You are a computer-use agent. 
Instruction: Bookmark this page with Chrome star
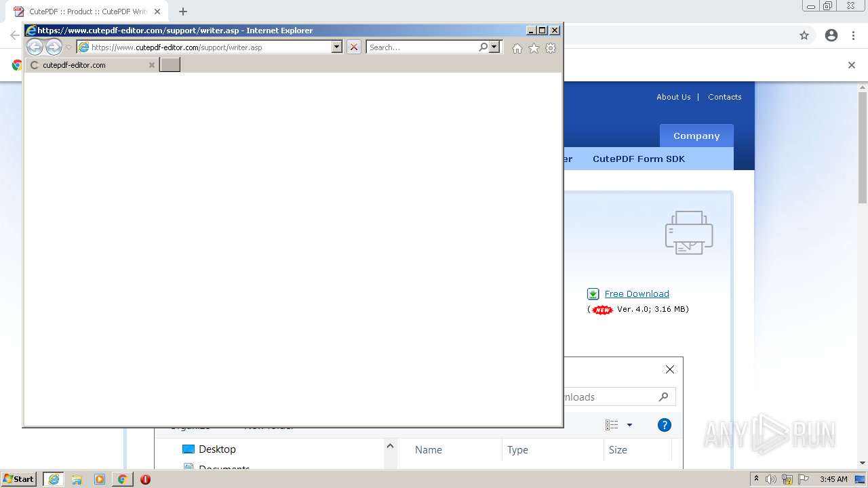point(804,35)
